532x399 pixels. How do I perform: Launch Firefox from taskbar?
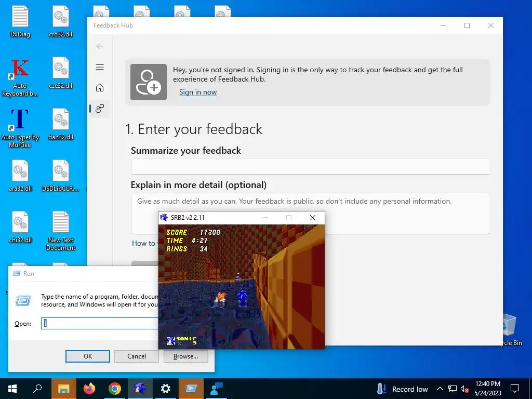pos(89,389)
